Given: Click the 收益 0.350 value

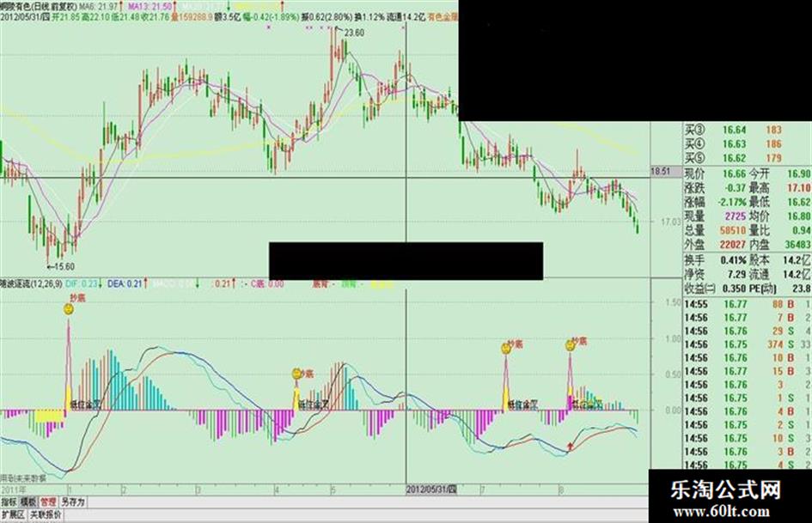Looking at the screenshot, I should (x=733, y=289).
